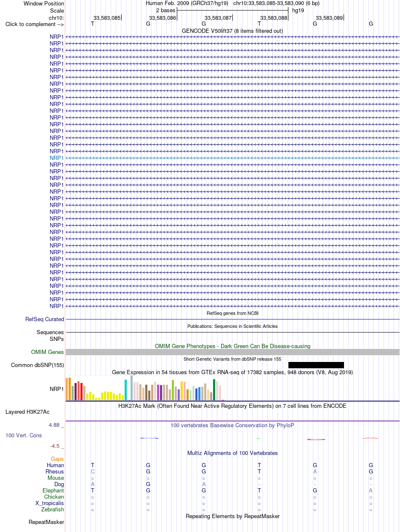Click the C base in Rhesus row
This screenshot has height=532, width=400.
93,471
